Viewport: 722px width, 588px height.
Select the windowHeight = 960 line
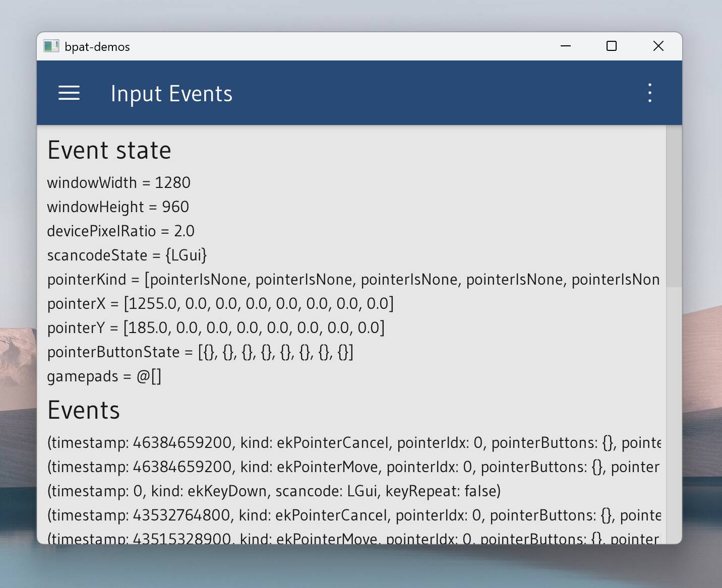[118, 207]
